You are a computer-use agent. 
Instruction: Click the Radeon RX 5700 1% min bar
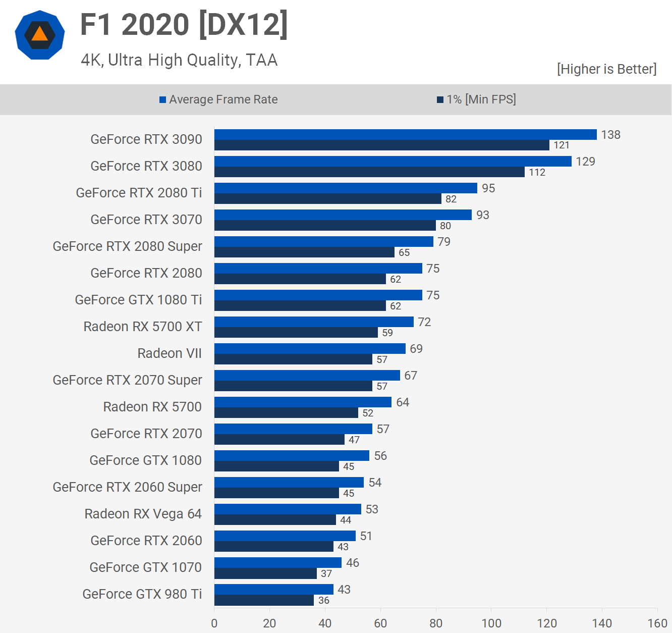pos(286,413)
